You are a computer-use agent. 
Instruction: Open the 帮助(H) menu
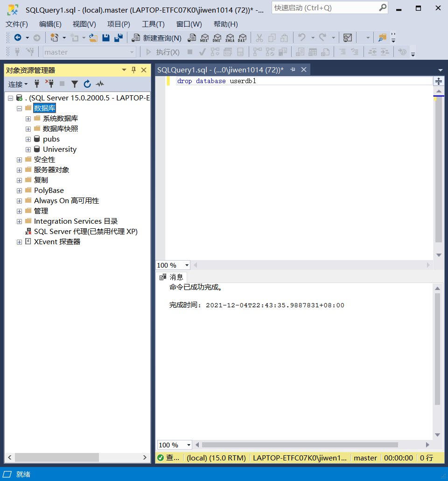coord(226,24)
